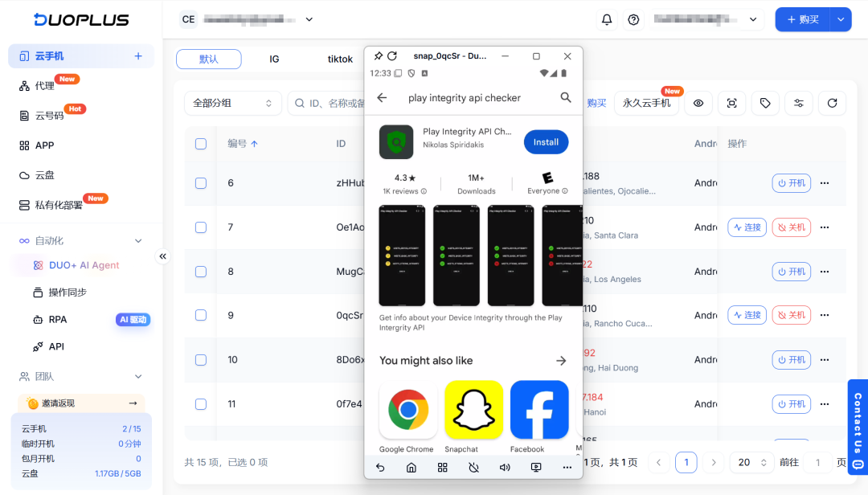Screen dimensions: 868x495
Task: Click the phone back navigation icon
Action: (x=380, y=468)
